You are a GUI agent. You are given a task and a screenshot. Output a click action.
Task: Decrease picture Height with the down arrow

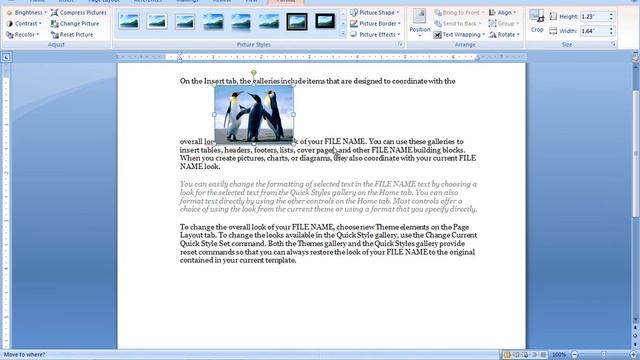point(611,19)
